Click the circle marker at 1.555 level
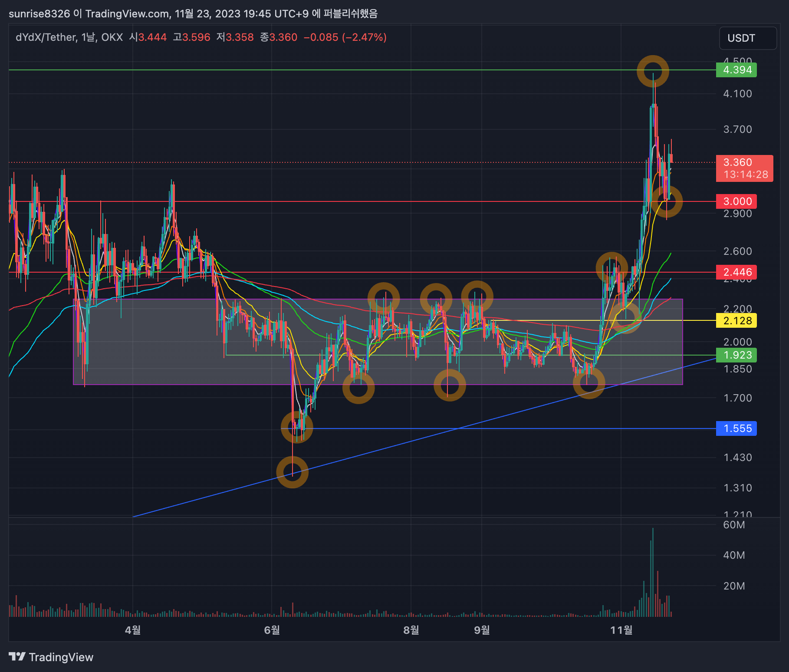 pyautogui.click(x=297, y=427)
